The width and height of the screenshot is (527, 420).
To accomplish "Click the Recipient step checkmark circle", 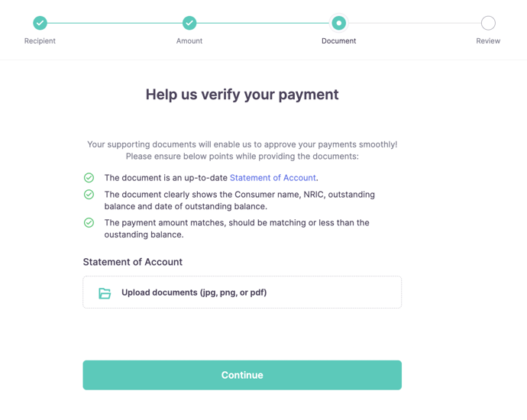I will click(40, 23).
